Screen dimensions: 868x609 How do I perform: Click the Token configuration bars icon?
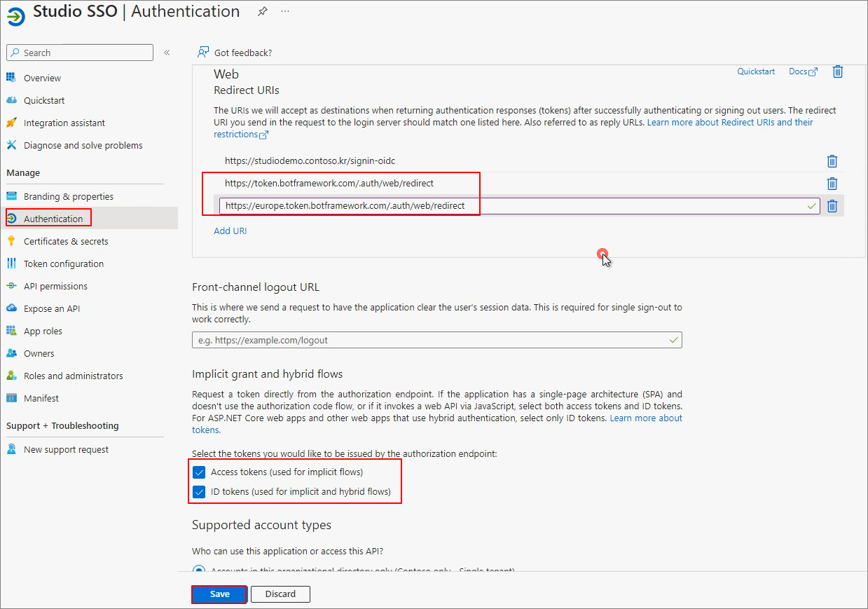pos(11,264)
